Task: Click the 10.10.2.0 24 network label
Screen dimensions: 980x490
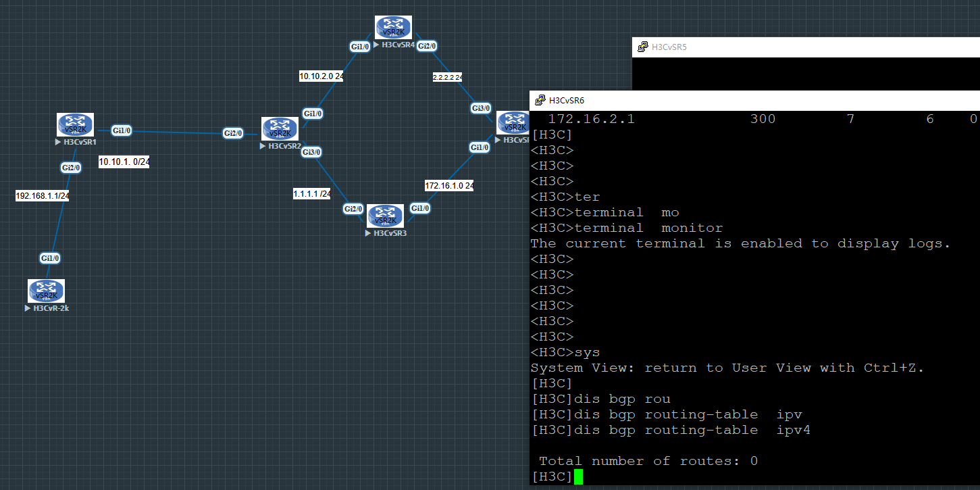Action: point(321,76)
